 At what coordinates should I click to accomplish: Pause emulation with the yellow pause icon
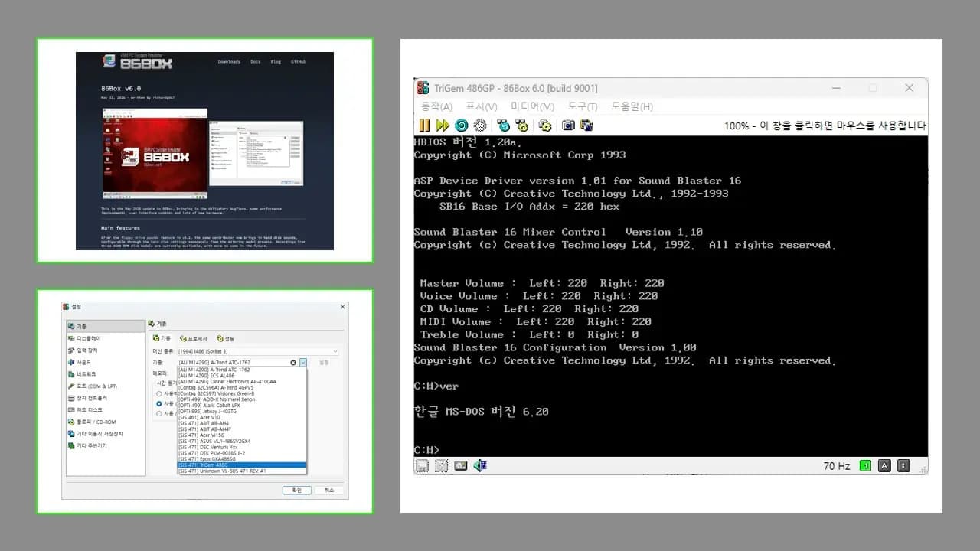423,125
